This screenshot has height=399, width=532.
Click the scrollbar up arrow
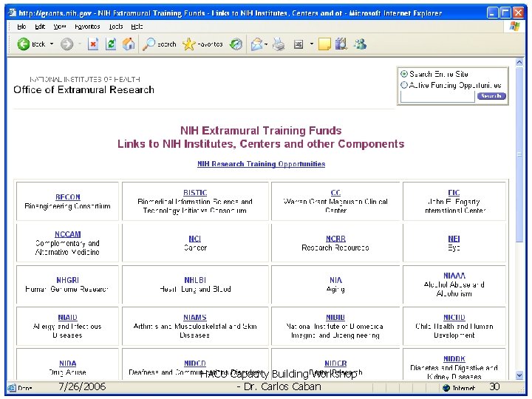tap(519, 62)
